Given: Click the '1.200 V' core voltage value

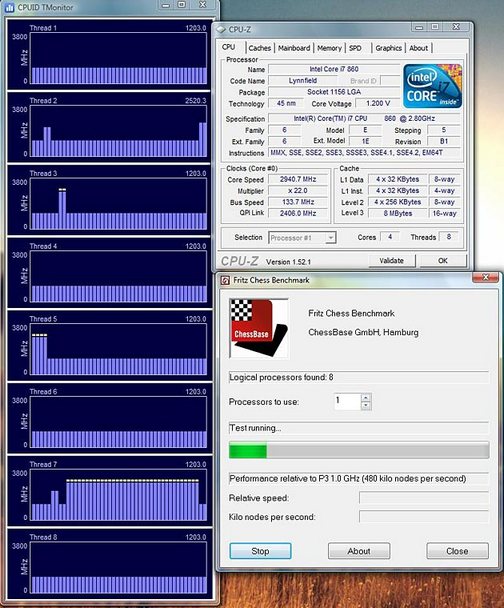Looking at the screenshot, I should pyautogui.click(x=378, y=104).
